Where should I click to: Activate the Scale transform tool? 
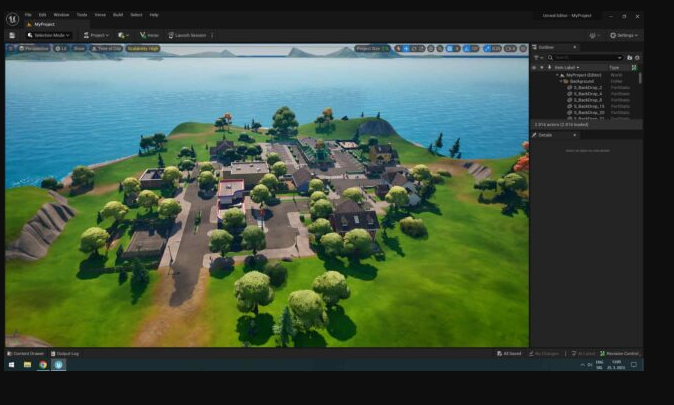(x=421, y=49)
